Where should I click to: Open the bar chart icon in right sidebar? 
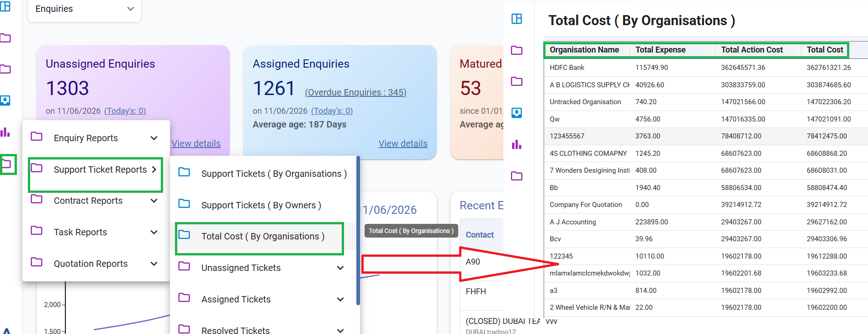coord(517,144)
